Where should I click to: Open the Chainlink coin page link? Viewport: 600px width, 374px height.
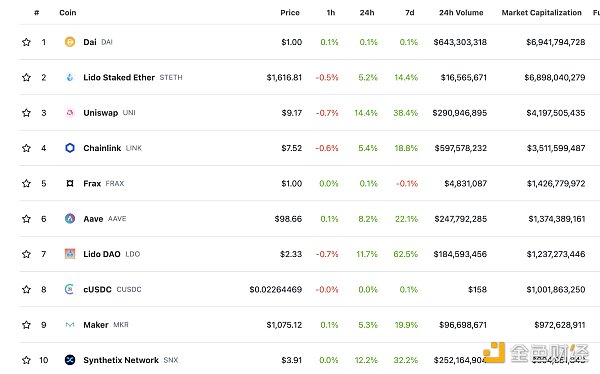point(102,148)
